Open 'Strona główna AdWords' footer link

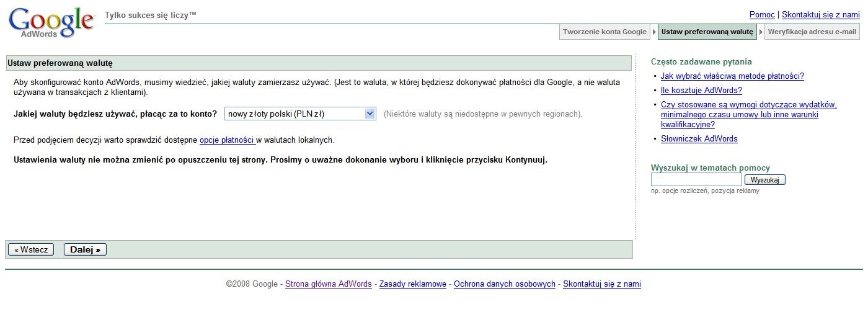[x=329, y=284]
